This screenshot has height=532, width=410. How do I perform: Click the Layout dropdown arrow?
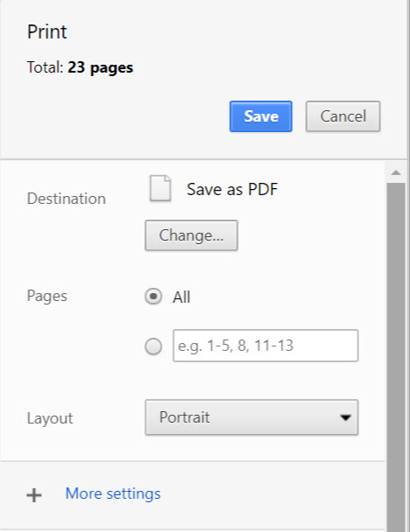pyautogui.click(x=345, y=417)
